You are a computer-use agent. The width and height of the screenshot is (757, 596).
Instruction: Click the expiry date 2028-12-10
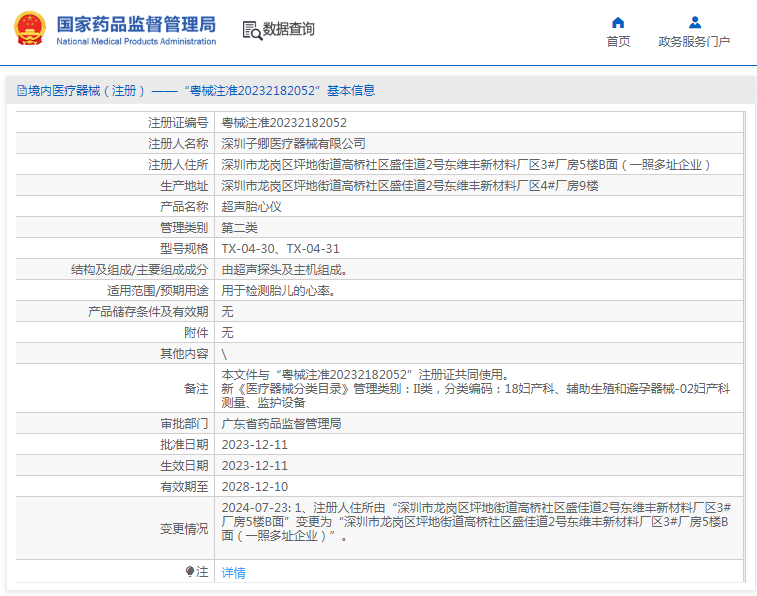255,486
